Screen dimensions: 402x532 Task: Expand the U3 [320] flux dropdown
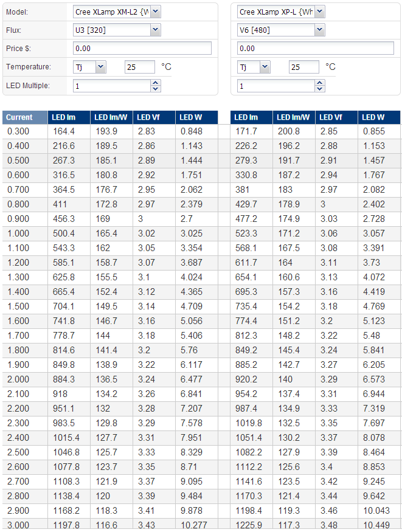click(116, 30)
